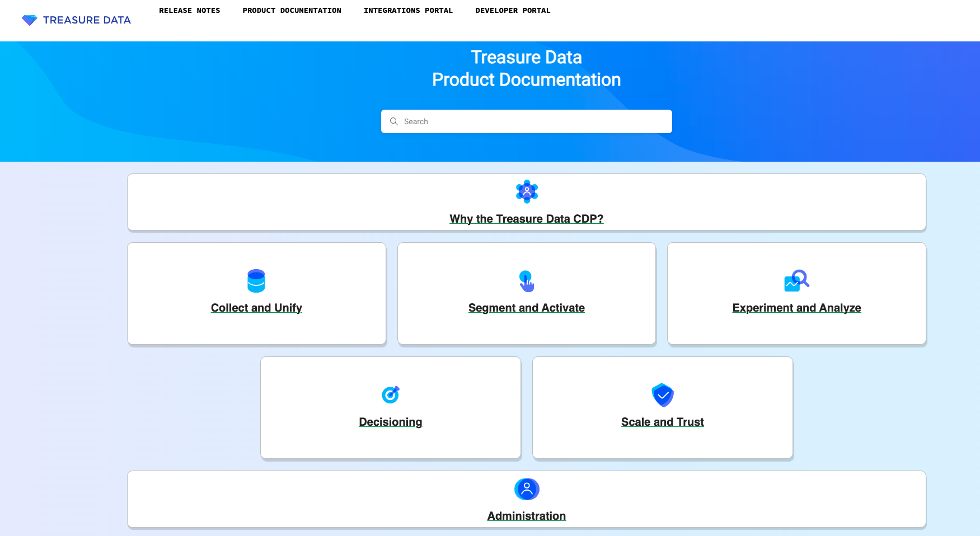The height and width of the screenshot is (536, 980).
Task: Select the Decisioning link
Action: tap(390, 422)
